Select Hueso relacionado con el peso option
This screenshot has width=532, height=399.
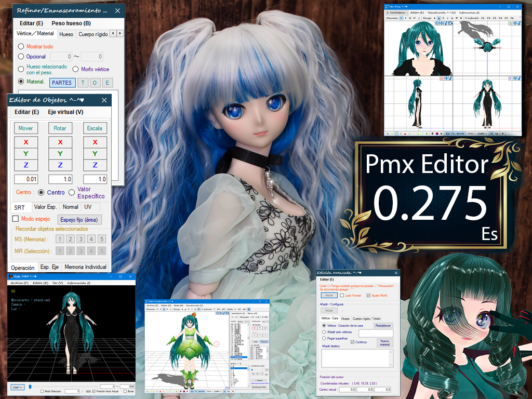[21, 69]
